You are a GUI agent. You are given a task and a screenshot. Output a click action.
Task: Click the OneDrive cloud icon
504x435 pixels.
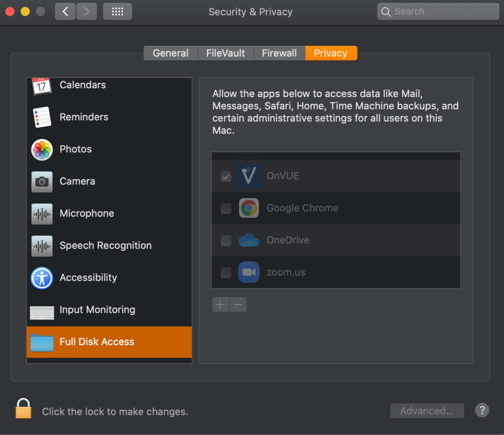tap(249, 240)
